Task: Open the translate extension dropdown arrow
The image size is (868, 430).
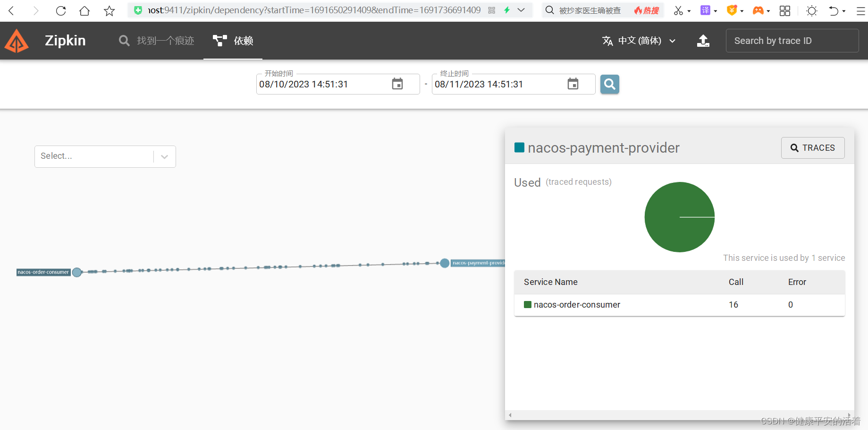Action: tap(716, 11)
